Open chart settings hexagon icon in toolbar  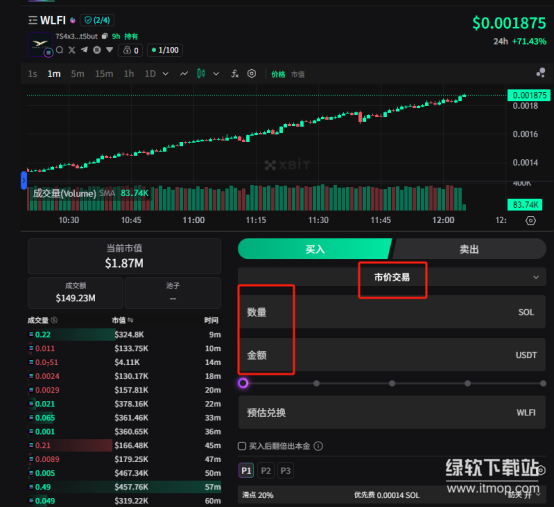pyautogui.click(x=252, y=73)
